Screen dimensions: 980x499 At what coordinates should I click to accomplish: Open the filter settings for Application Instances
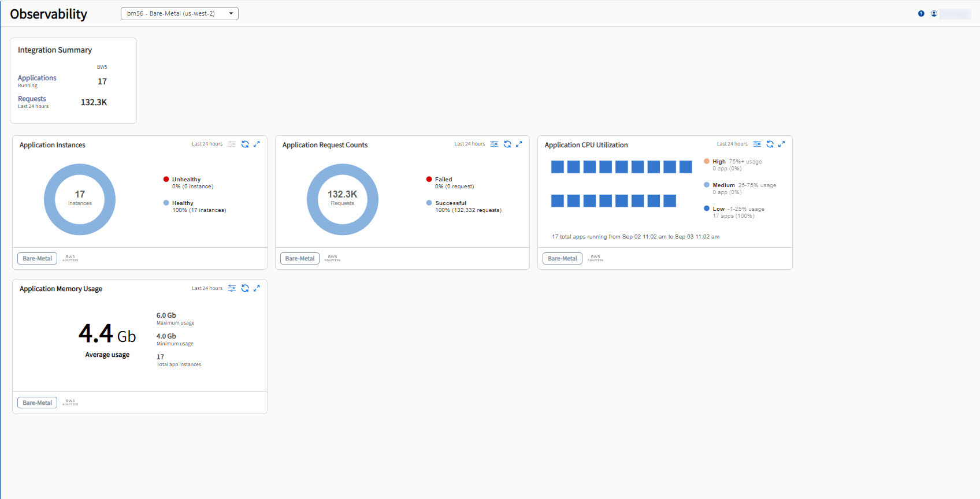point(232,144)
